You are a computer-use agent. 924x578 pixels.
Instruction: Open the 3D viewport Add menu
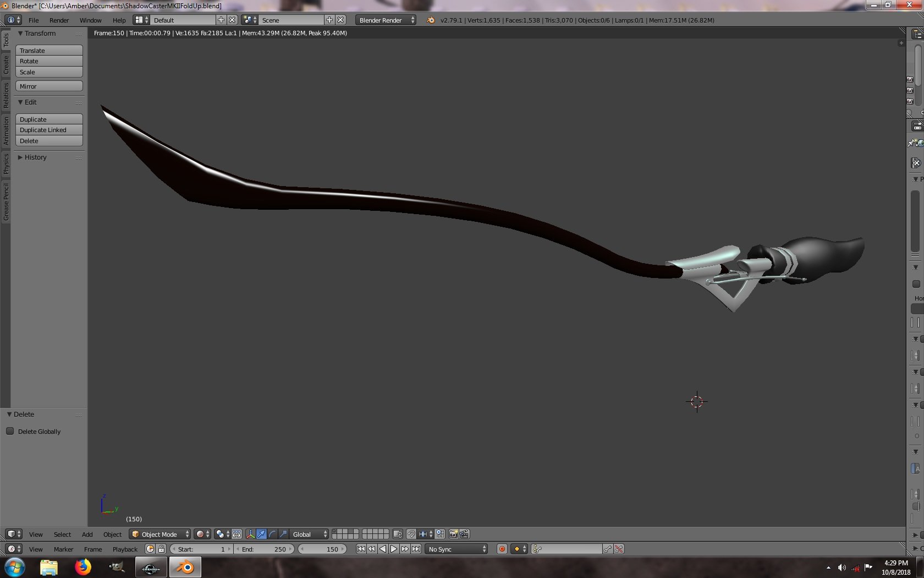point(87,535)
